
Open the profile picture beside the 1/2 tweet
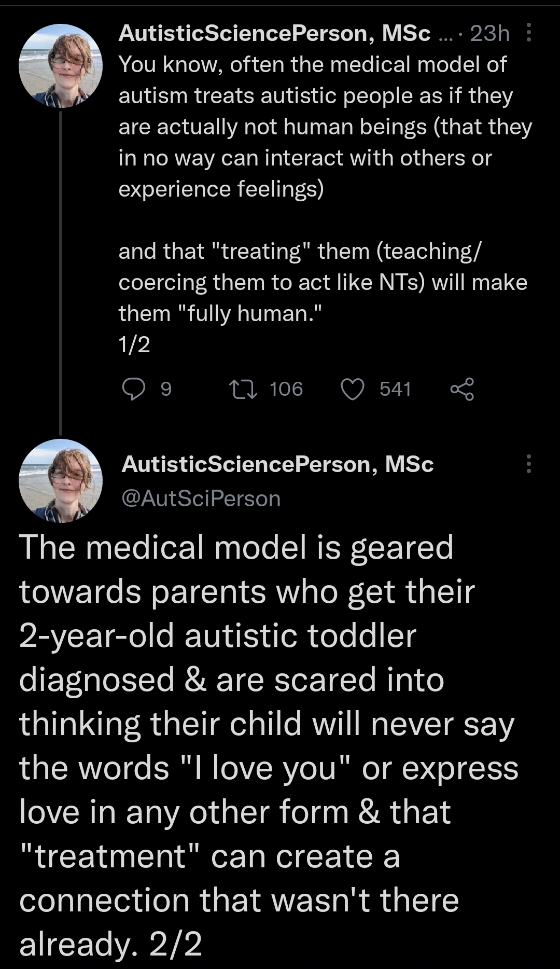click(x=61, y=66)
